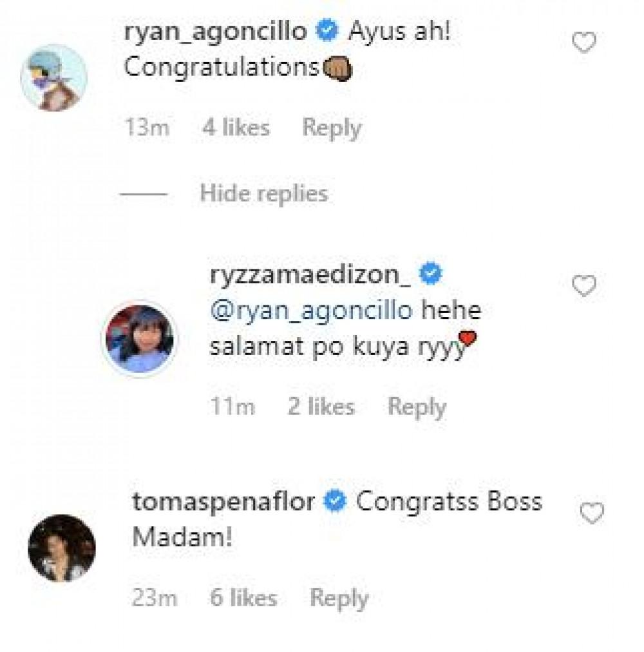644x652 pixels.
Task: Open tomaspenaflor's profile avatar
Action: tap(62, 548)
